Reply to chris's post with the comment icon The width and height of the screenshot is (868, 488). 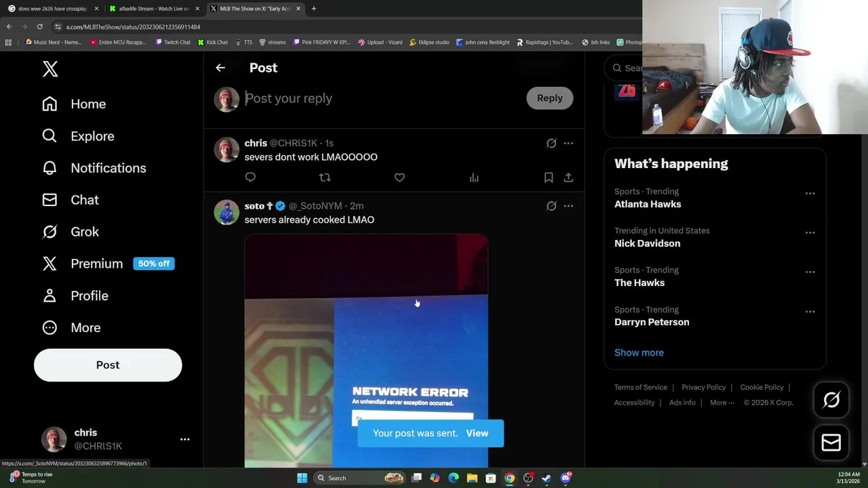(x=250, y=177)
